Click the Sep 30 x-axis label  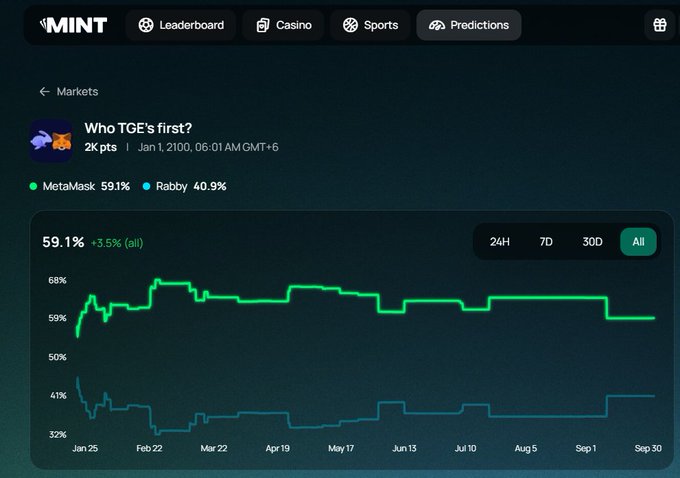tap(648, 449)
